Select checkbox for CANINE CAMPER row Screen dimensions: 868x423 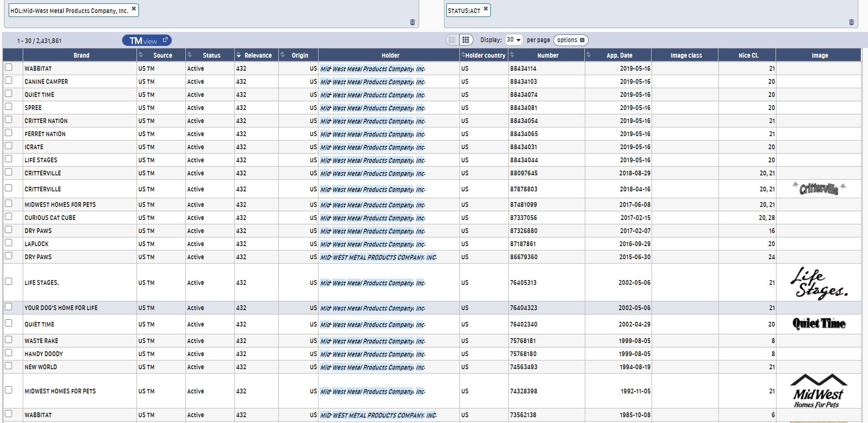click(x=9, y=81)
